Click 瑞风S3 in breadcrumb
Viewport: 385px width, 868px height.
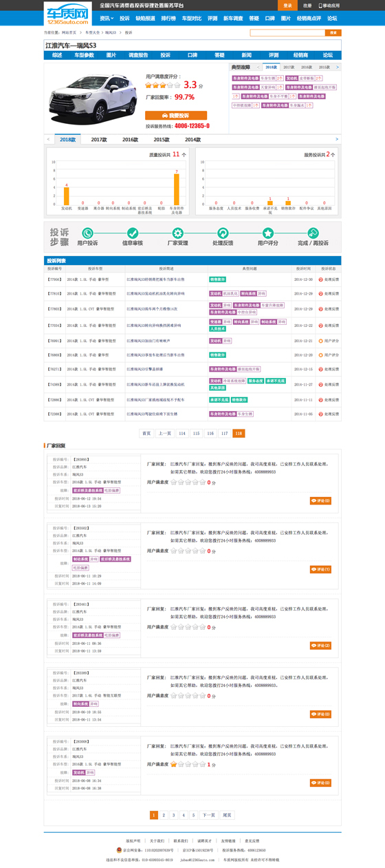pyautogui.click(x=110, y=32)
